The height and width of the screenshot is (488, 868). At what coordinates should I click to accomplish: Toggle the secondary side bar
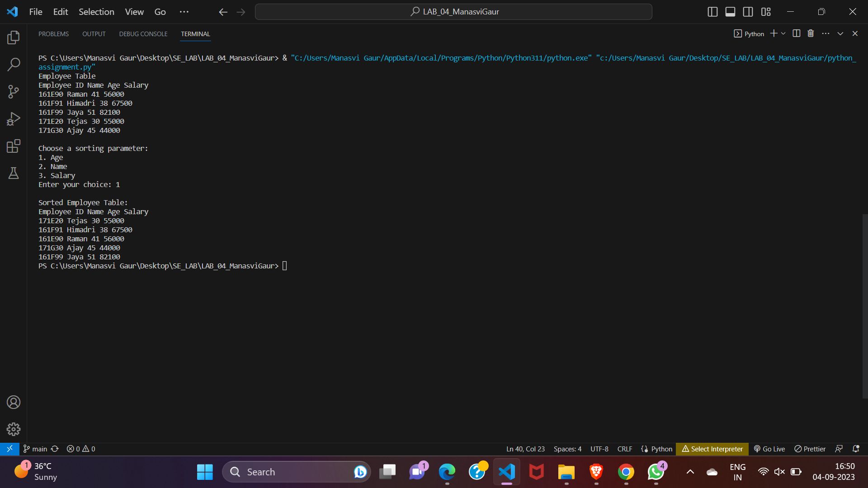[748, 12]
